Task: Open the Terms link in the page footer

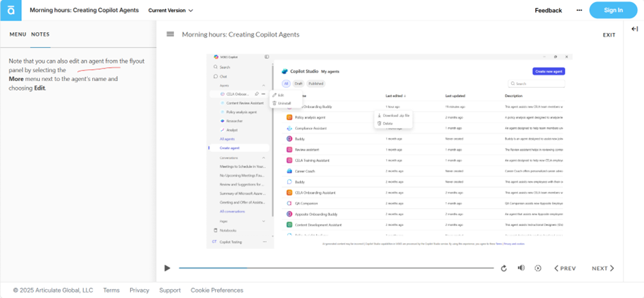Action: [111, 290]
